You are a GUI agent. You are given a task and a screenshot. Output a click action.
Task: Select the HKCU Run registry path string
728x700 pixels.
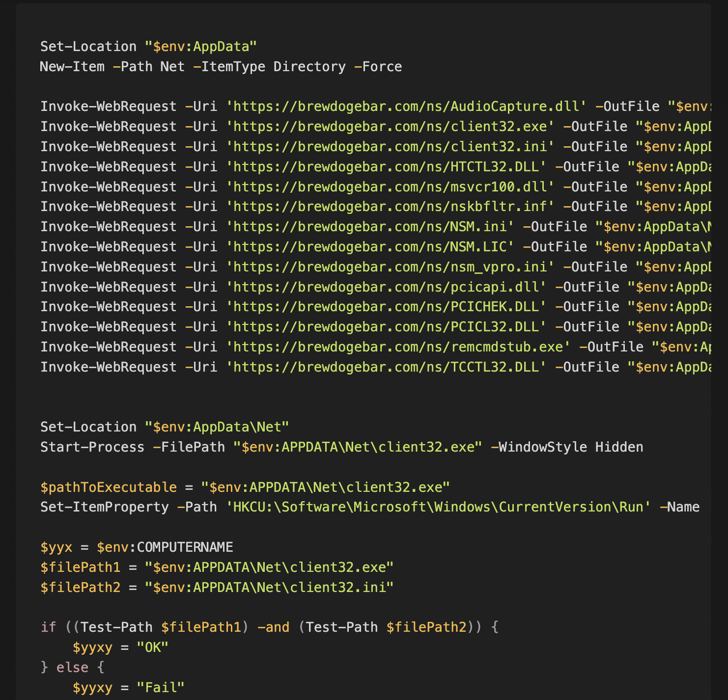click(x=438, y=507)
